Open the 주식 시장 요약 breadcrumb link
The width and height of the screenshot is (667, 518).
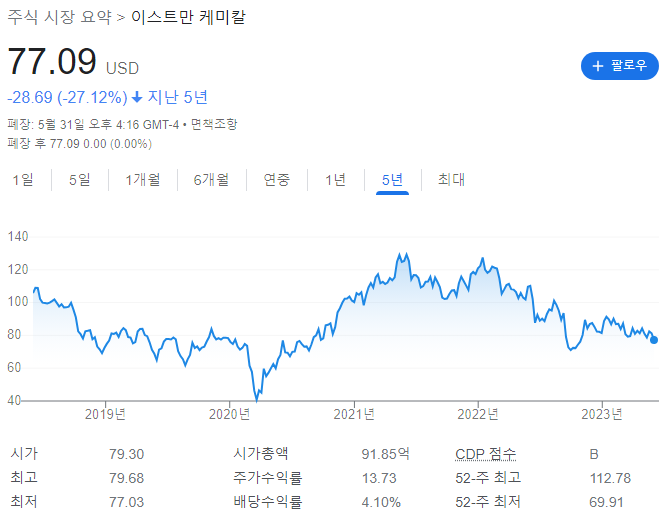click(x=59, y=17)
